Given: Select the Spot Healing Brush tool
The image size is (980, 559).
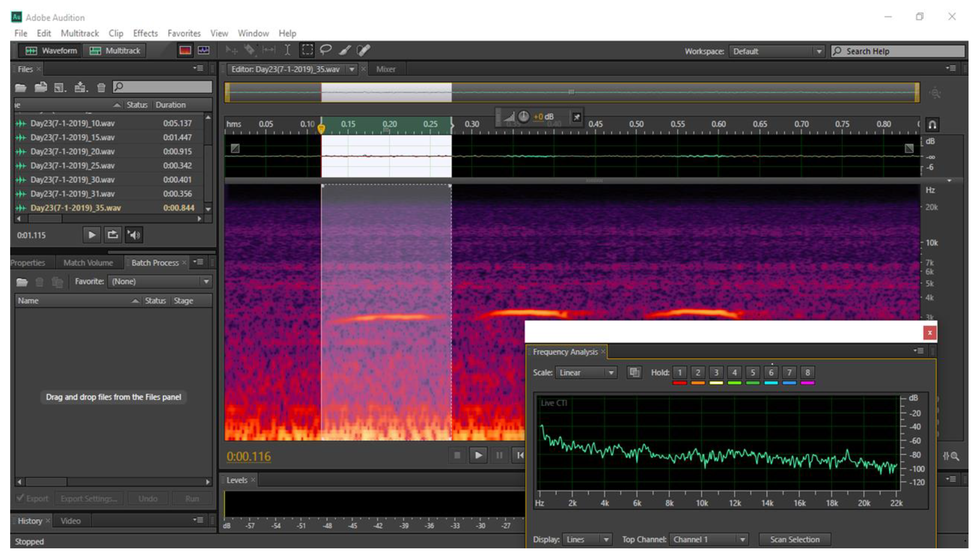Looking at the screenshot, I should 363,50.
